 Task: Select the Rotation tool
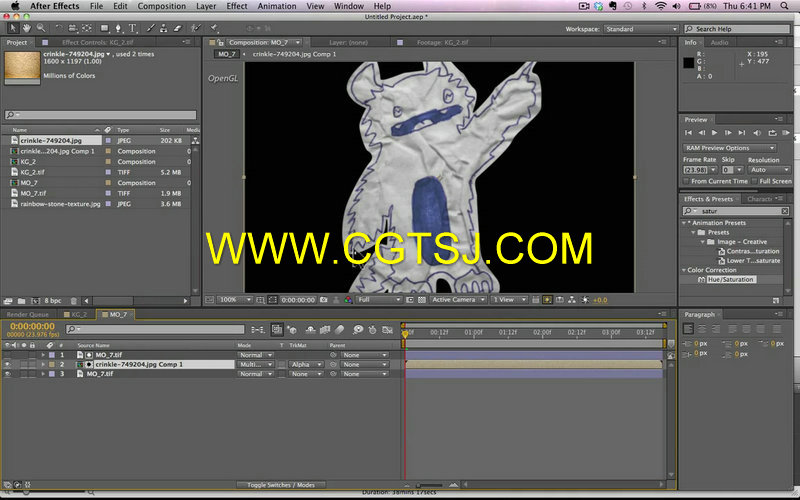[x=59, y=29]
